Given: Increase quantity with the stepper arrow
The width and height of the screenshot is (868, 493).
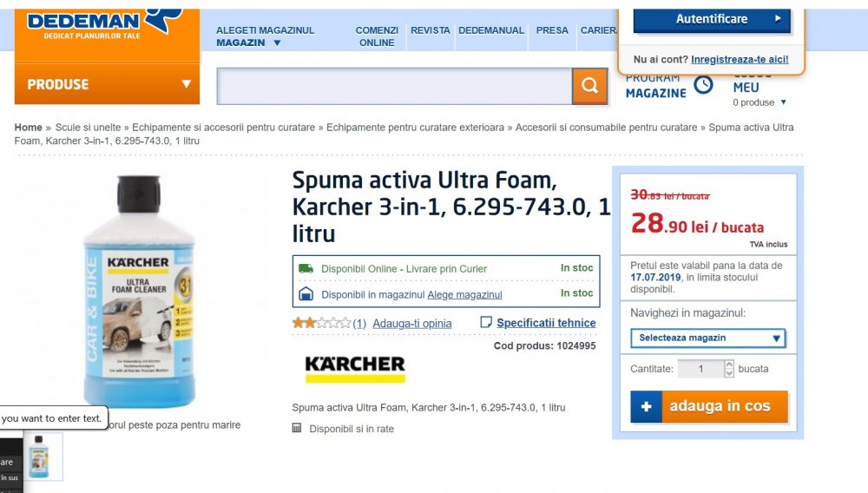Looking at the screenshot, I should coord(729,365).
